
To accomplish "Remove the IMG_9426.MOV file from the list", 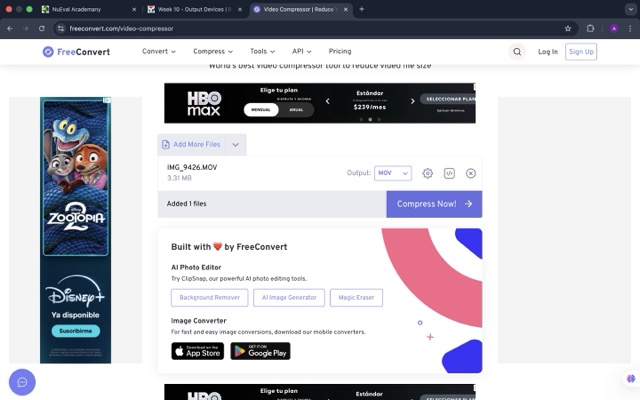I will point(471,173).
